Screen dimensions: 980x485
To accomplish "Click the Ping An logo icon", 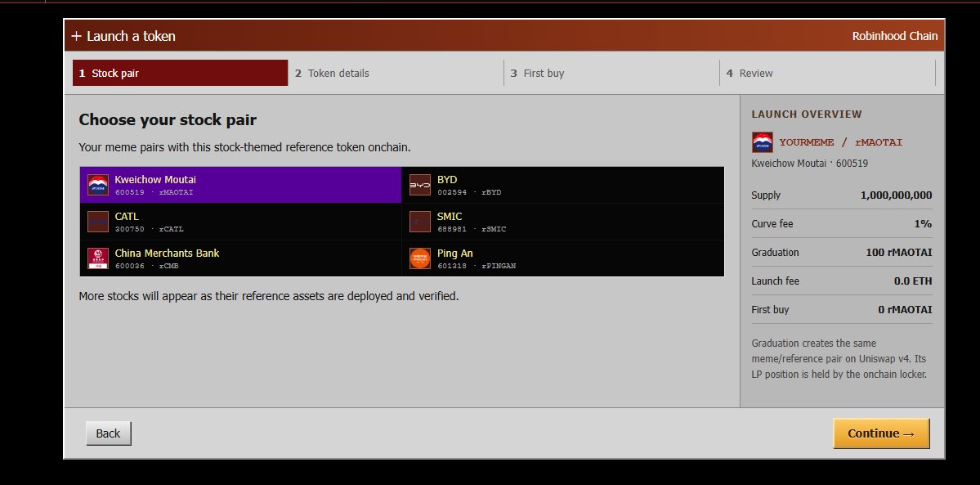I will point(420,258).
